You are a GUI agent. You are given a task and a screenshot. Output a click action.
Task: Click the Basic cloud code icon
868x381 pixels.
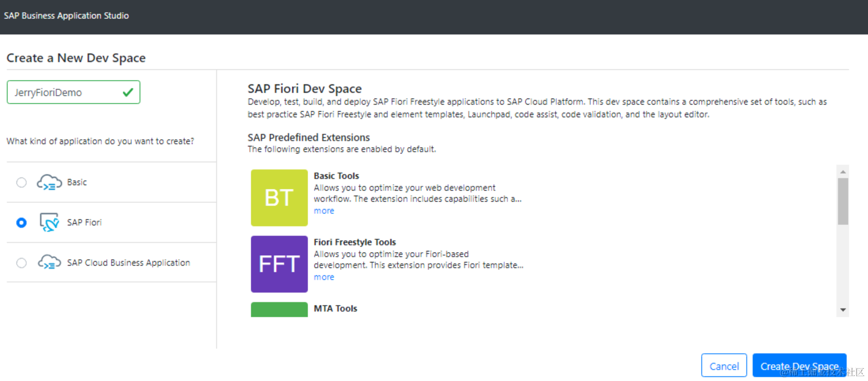coord(49,183)
